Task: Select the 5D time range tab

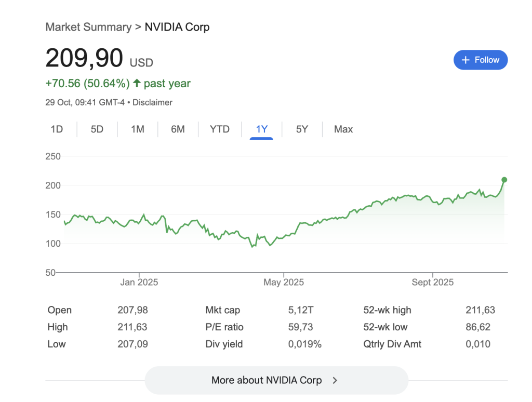Action: click(97, 129)
